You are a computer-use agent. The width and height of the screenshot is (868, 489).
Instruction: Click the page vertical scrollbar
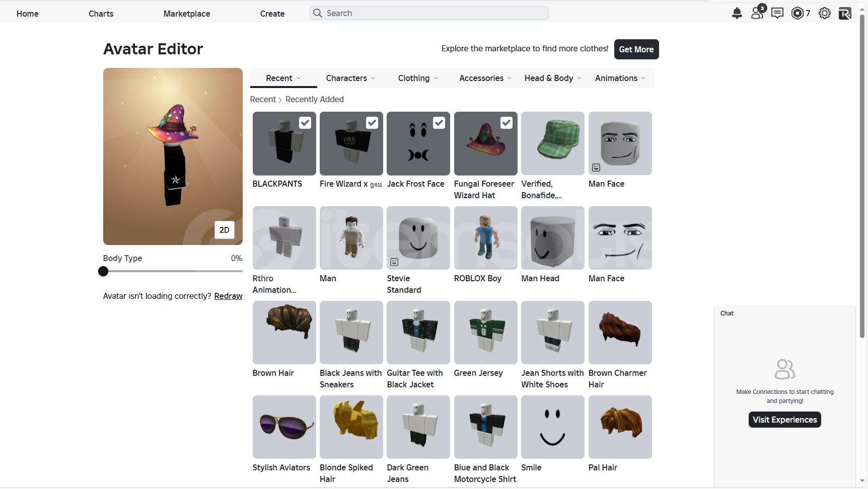862,176
